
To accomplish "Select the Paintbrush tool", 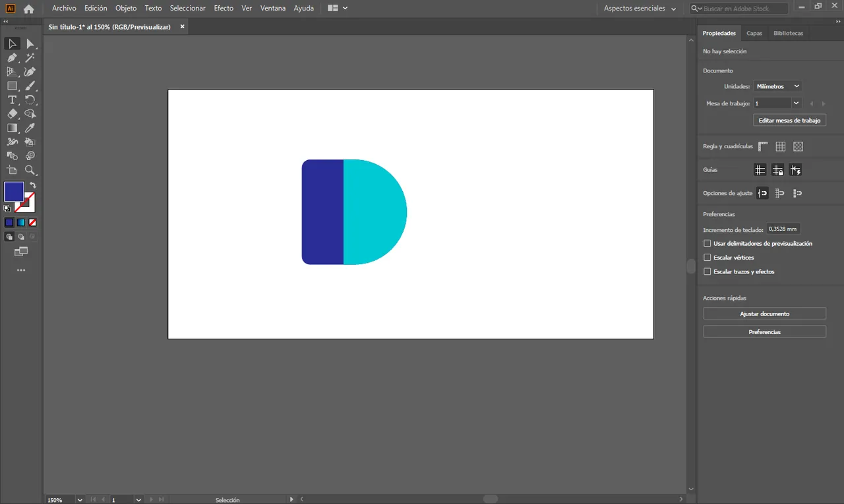I will pyautogui.click(x=30, y=86).
